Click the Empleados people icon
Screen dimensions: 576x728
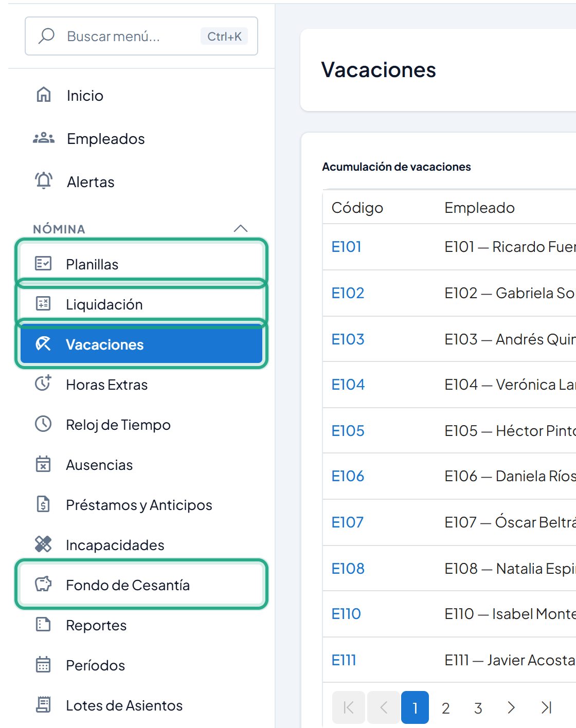(44, 138)
